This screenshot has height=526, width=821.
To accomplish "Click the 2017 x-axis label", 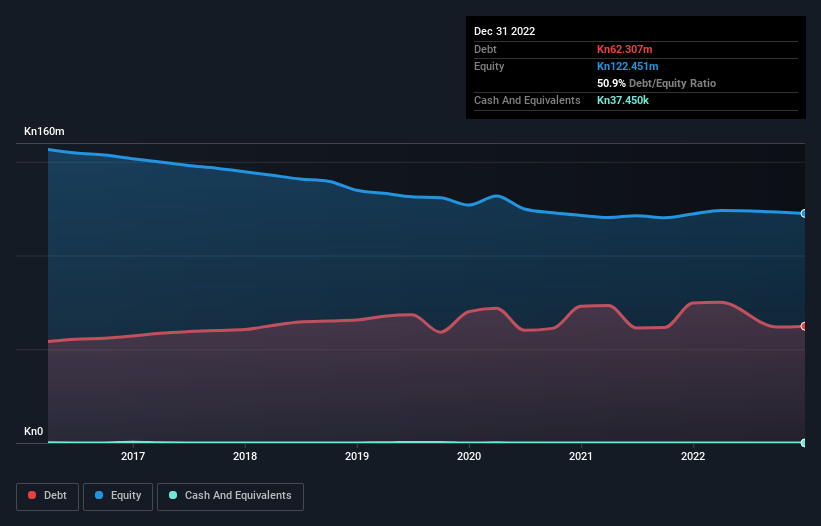I will pos(133,456).
